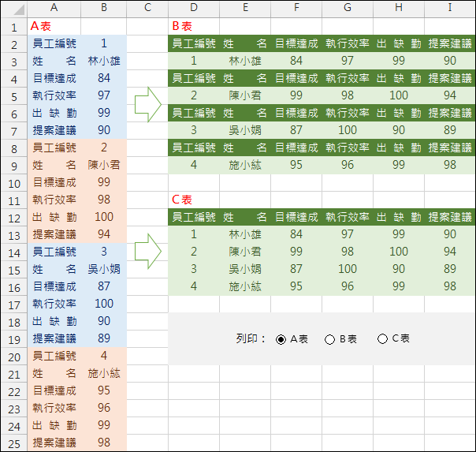Click 吳小娟 in C表
The image size is (476, 452).
245,269
